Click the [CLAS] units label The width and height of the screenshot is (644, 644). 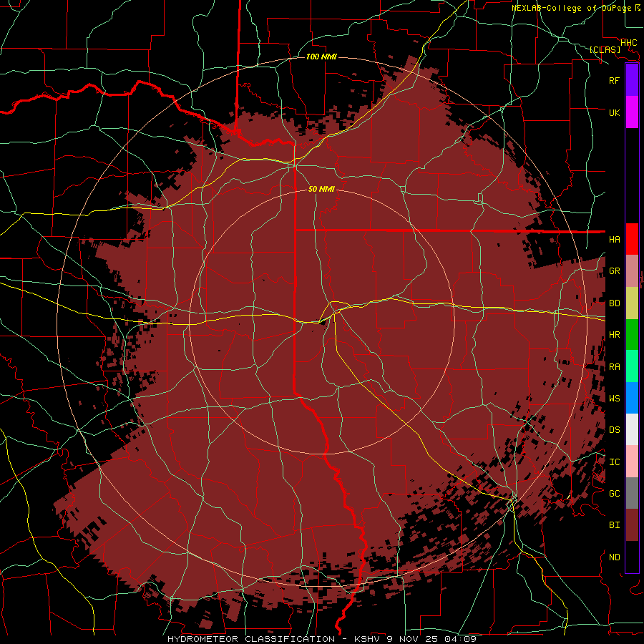pyautogui.click(x=605, y=49)
